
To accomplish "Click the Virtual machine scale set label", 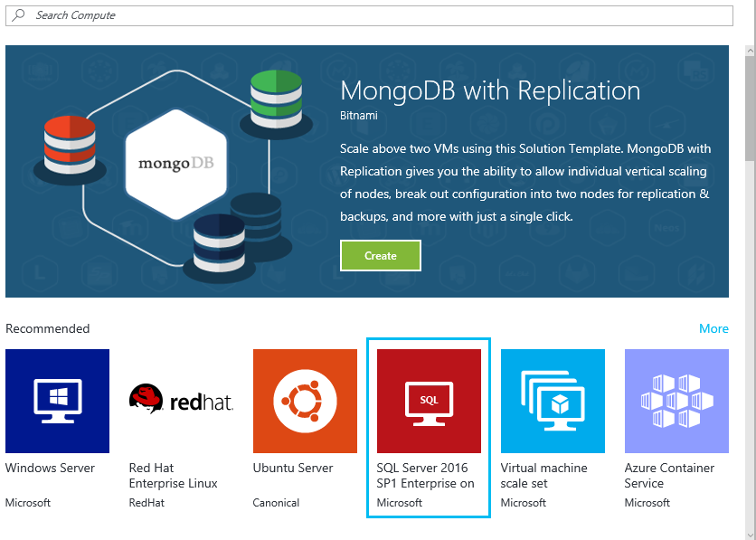I will coord(543,476).
